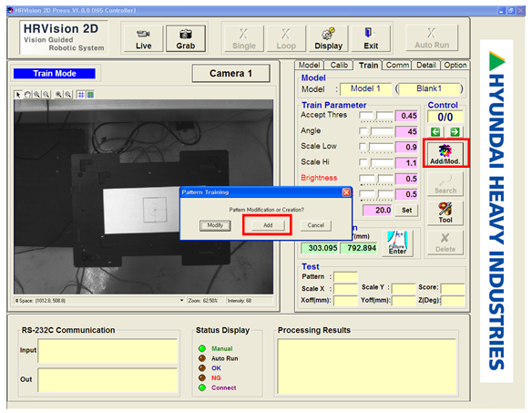This screenshot has height=413, width=532.
Task: Click the pink 20.0 value field
Action: [x=377, y=211]
